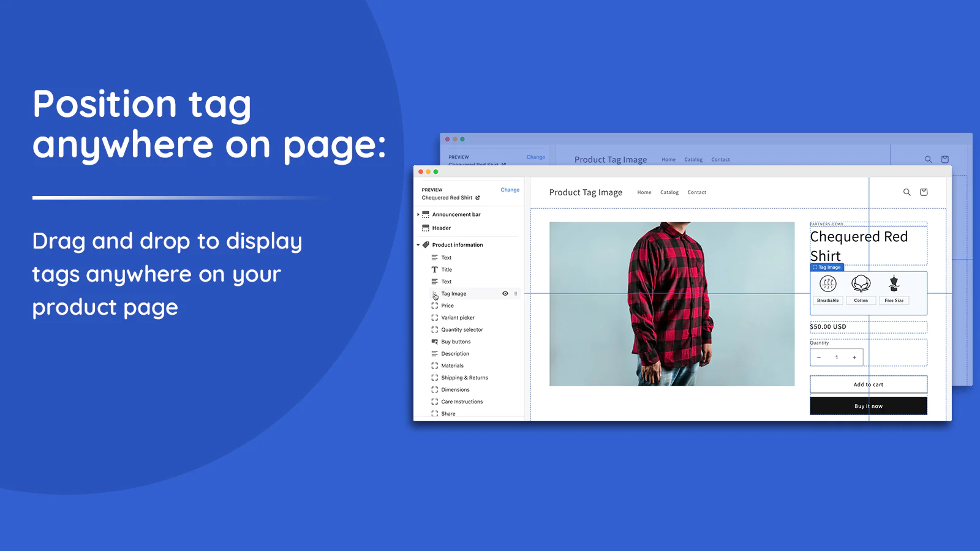Click the Chequered Red Shirt product heading

click(x=859, y=246)
